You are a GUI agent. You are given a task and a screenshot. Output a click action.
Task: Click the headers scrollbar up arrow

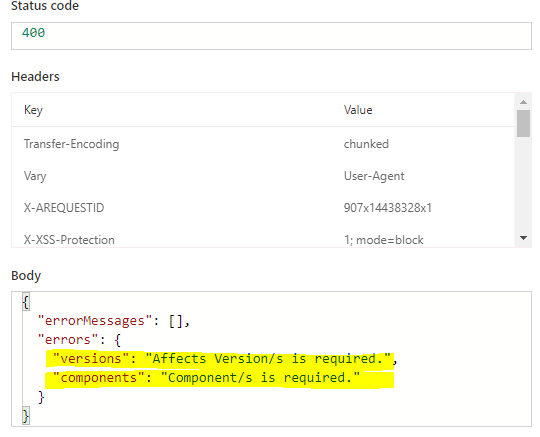coord(523,102)
